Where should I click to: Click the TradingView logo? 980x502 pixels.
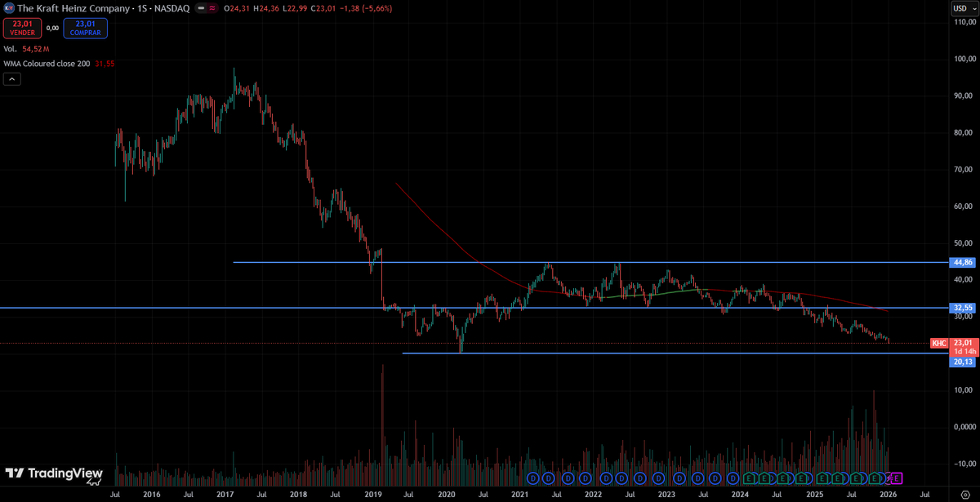click(53, 473)
